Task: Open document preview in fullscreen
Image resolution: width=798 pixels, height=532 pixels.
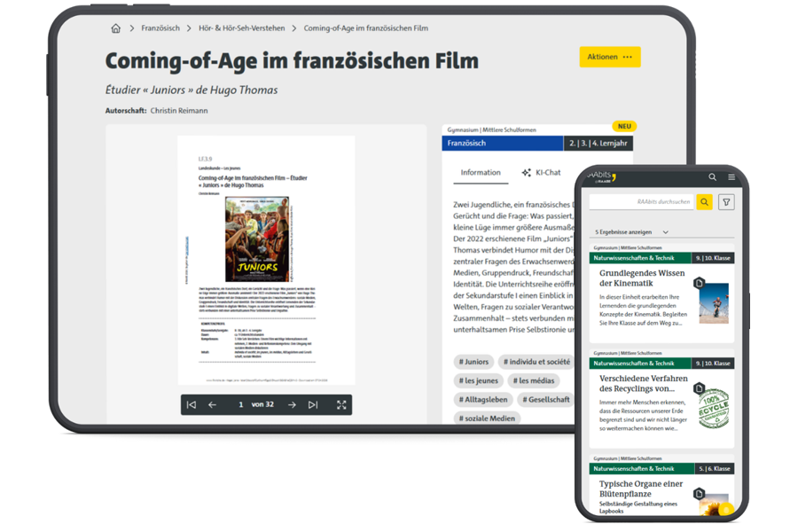Action: point(341,405)
